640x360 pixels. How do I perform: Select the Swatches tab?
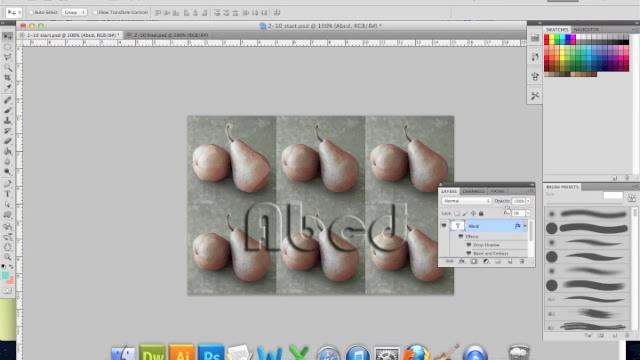[x=557, y=30]
